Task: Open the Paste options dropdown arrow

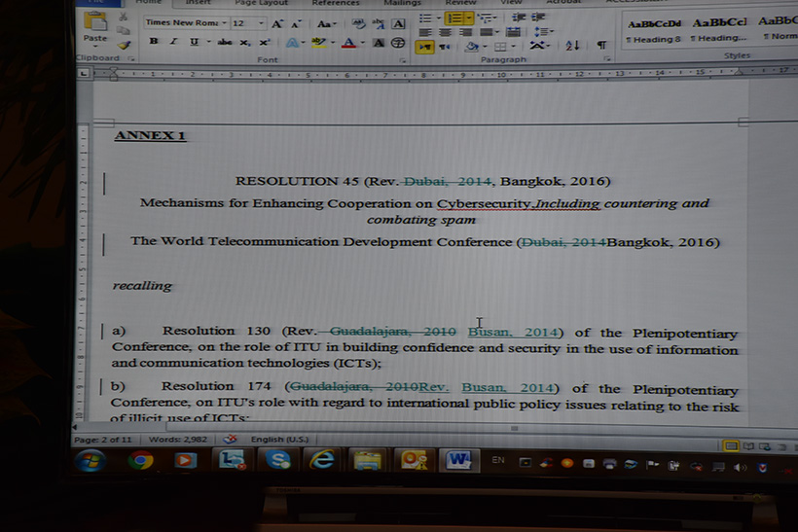Action: point(95,47)
